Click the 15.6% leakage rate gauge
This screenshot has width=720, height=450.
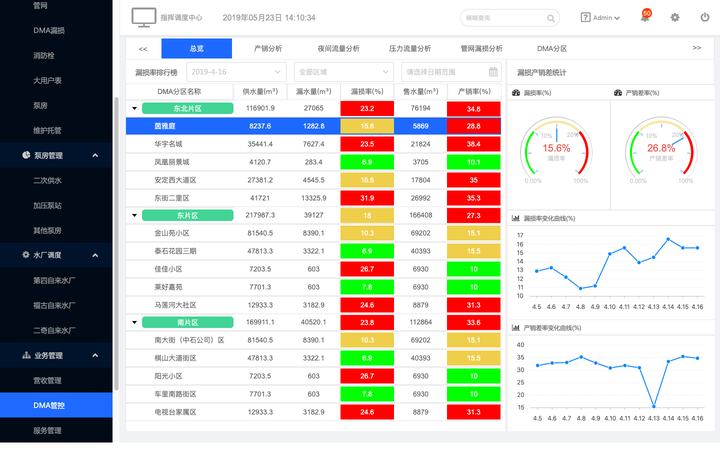click(556, 152)
